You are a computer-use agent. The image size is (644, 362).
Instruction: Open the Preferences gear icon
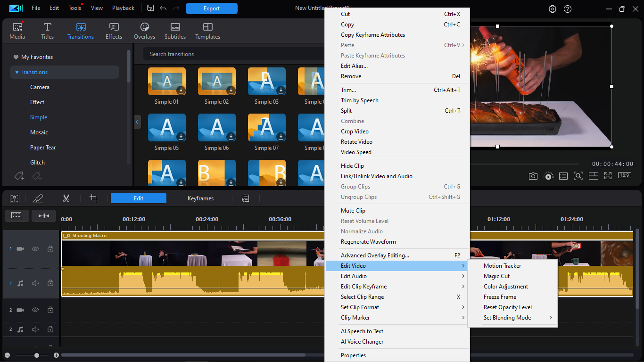pyautogui.click(x=553, y=9)
